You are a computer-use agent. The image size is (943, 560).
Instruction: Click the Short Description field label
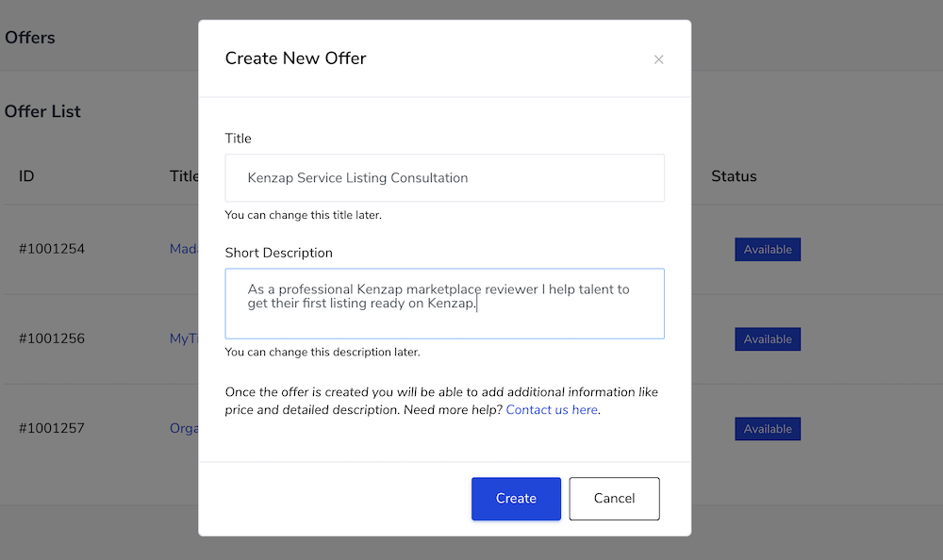[x=278, y=253]
